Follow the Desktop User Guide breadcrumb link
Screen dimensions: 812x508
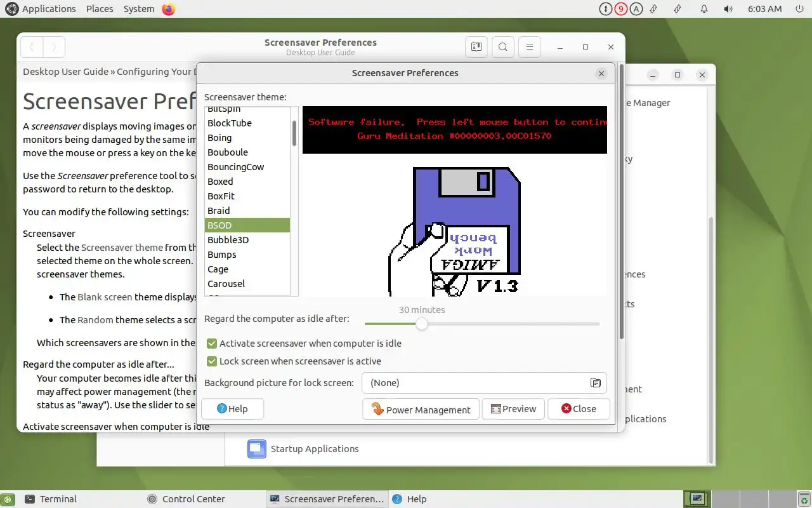(66, 72)
